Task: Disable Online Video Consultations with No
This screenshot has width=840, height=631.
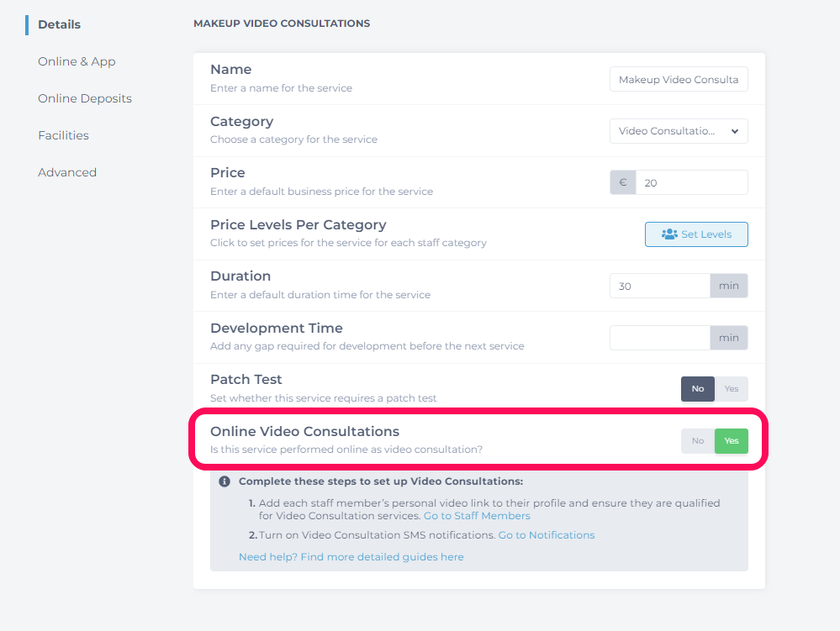Action: coord(698,441)
